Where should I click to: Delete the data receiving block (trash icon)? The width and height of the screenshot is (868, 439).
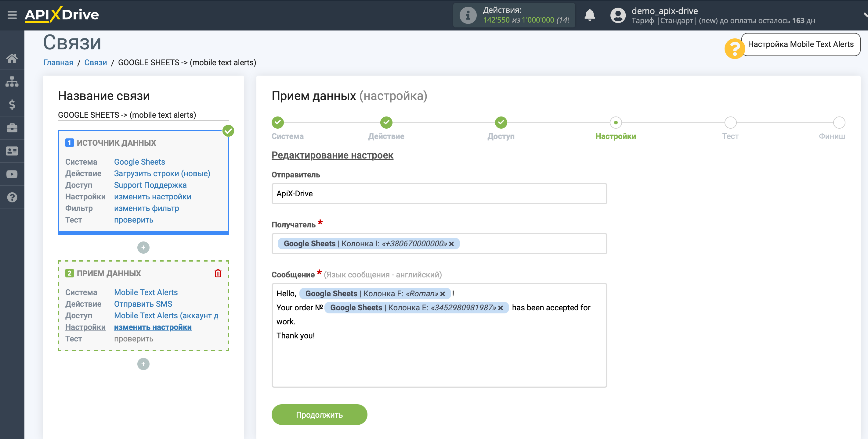(218, 273)
